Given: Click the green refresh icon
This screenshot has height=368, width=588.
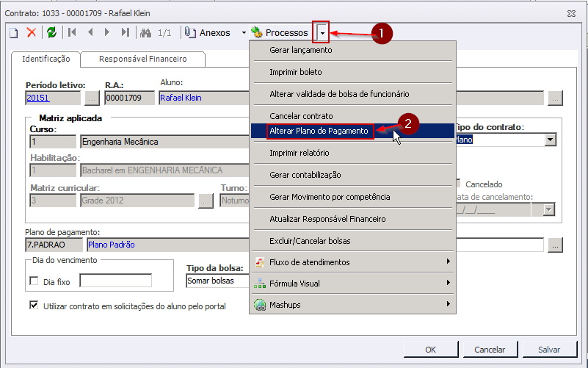Looking at the screenshot, I should pyautogui.click(x=51, y=32).
